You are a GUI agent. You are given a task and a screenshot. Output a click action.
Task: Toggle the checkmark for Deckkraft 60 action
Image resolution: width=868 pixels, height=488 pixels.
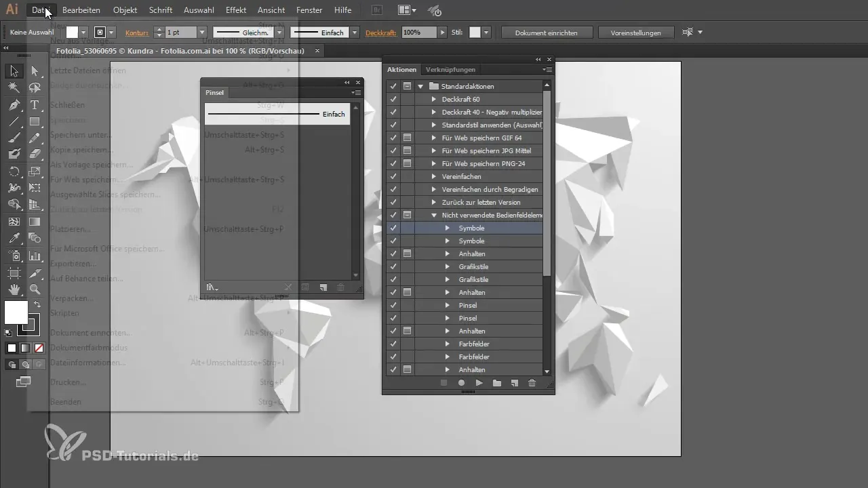pos(393,99)
